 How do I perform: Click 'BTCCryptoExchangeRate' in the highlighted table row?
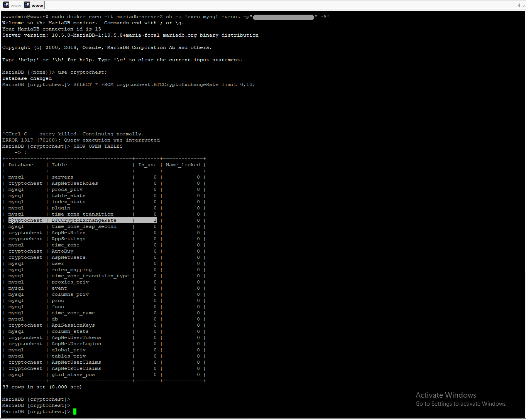84,220
